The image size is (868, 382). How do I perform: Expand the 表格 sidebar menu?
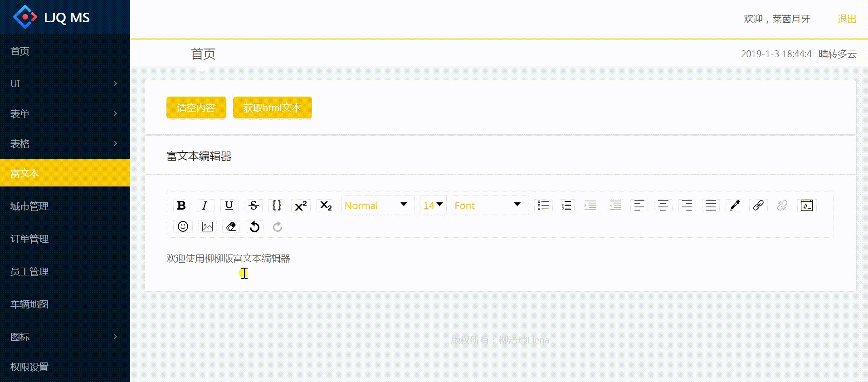[x=65, y=143]
